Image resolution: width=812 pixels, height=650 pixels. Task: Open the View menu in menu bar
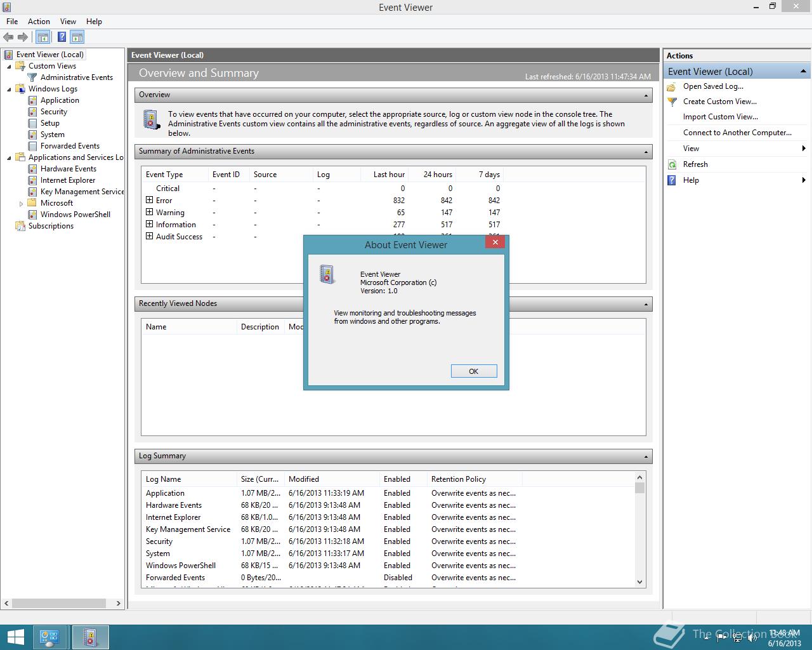tap(68, 22)
